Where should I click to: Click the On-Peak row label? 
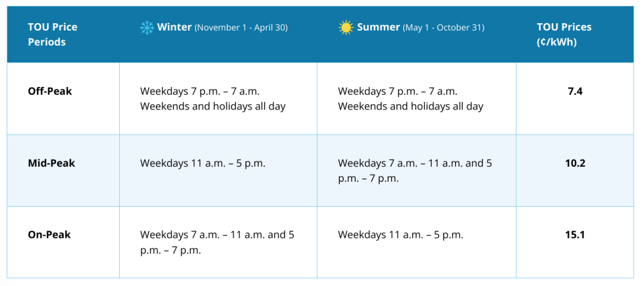[49, 235]
